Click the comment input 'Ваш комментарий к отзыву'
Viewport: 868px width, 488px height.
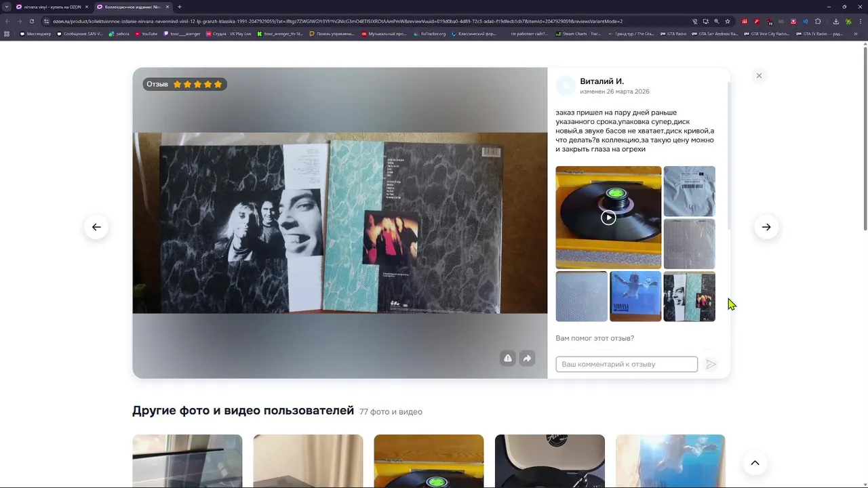click(x=627, y=364)
